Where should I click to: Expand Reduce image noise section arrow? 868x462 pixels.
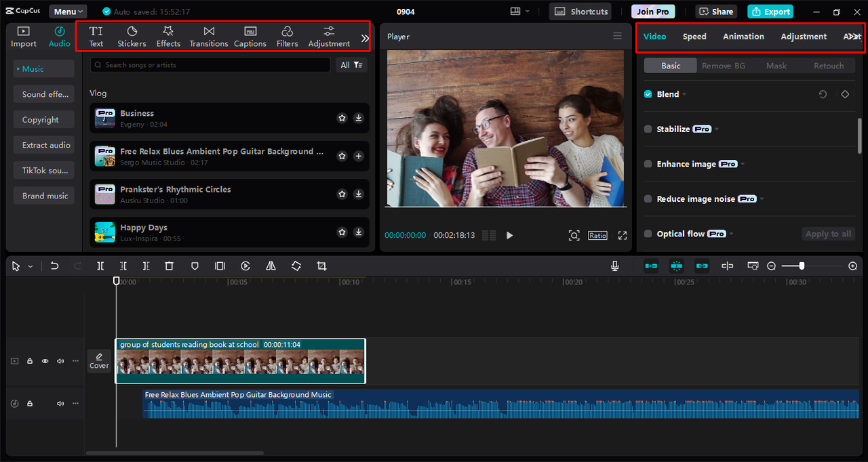762,200
